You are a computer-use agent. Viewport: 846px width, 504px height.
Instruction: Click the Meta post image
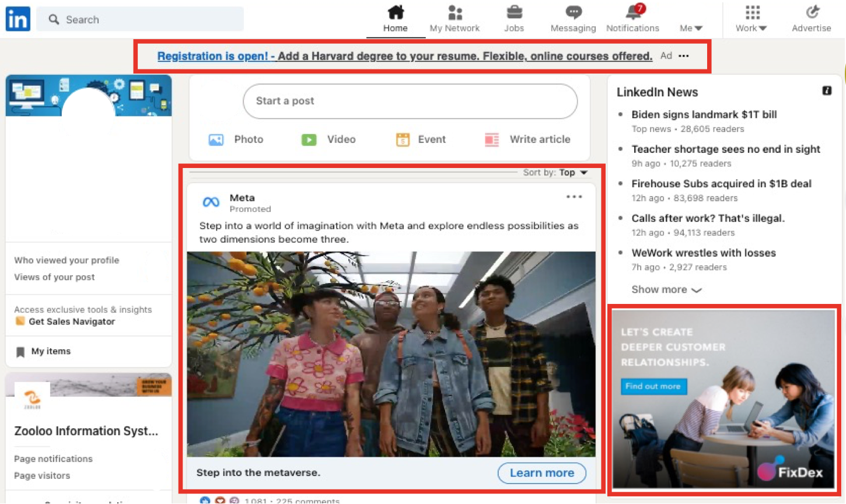point(391,354)
